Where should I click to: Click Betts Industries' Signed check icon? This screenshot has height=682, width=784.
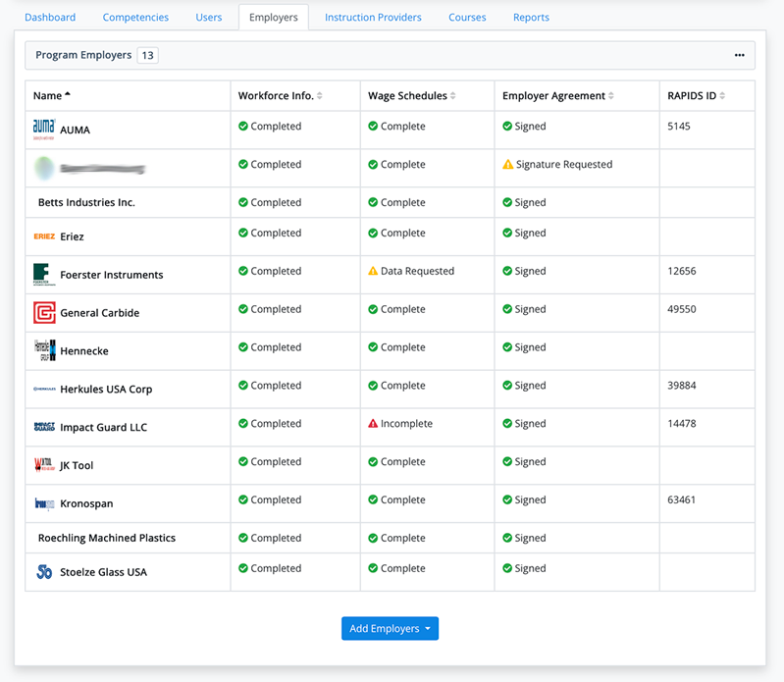507,202
